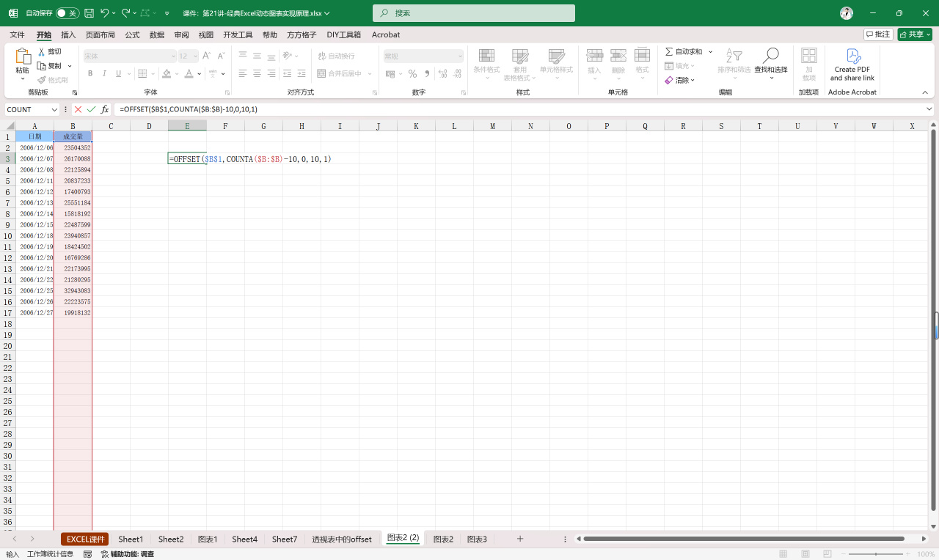The image size is (939, 560).
Task: Toggle middle vertical alignment
Action: (257, 56)
